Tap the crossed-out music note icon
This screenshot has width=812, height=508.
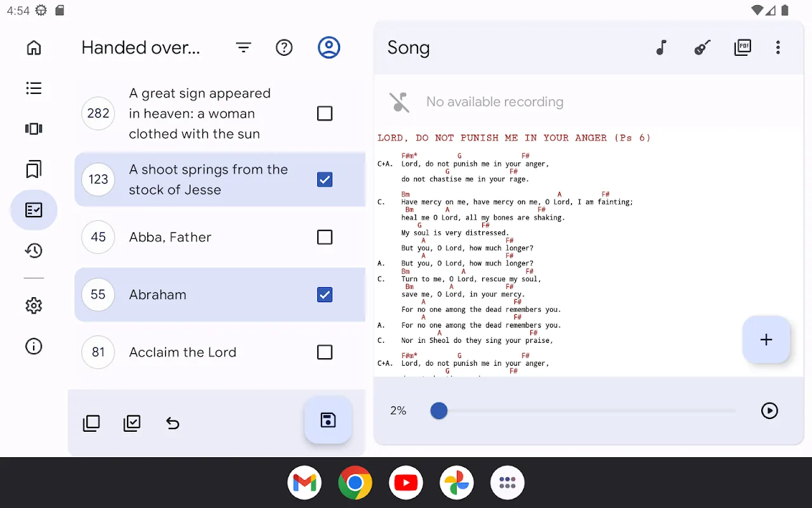[399, 102]
